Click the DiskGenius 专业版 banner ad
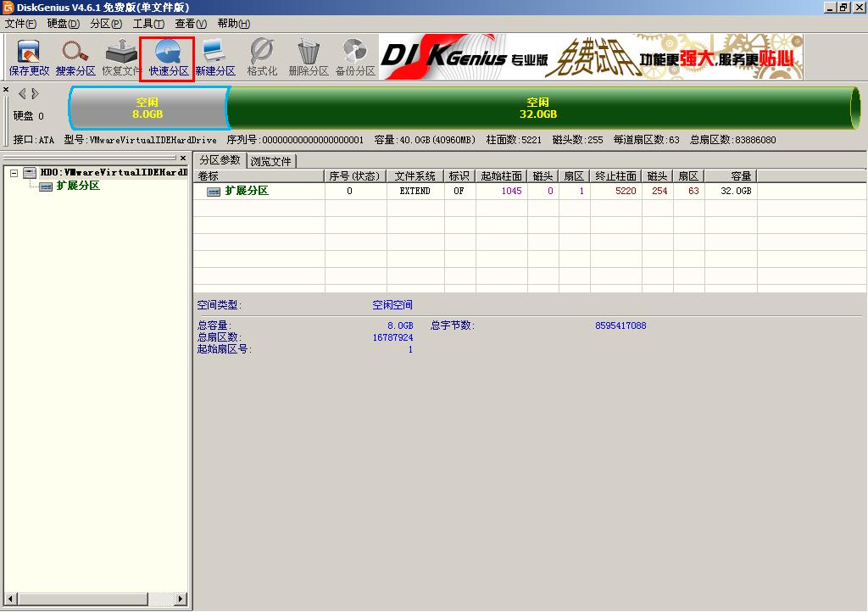Viewport: 868px width, 612px height. (x=591, y=57)
